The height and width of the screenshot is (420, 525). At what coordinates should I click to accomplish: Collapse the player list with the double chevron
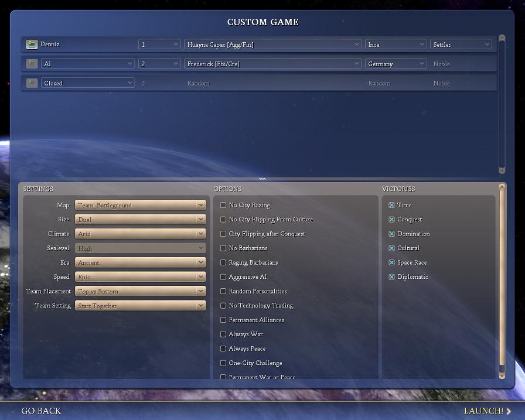pyautogui.click(x=262, y=179)
